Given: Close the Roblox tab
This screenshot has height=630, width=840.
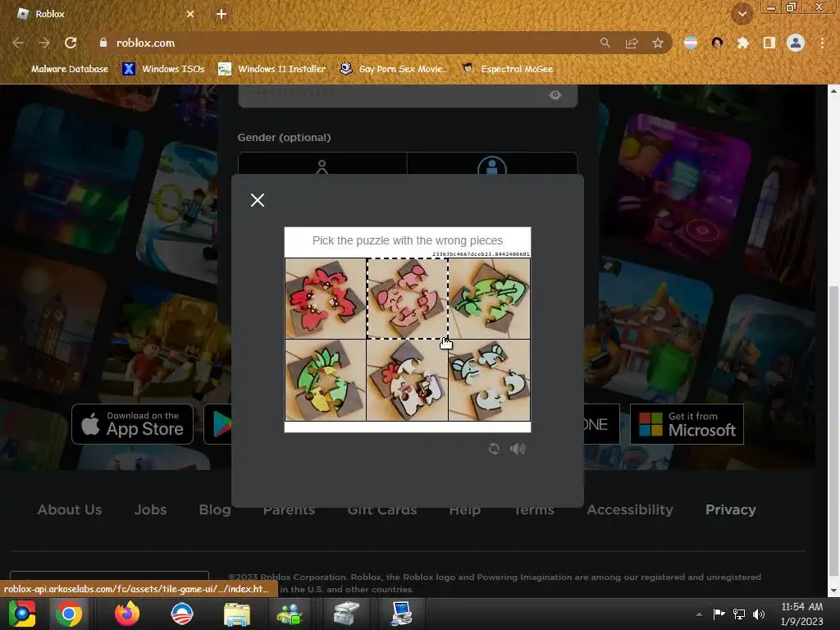Looking at the screenshot, I should [x=190, y=14].
